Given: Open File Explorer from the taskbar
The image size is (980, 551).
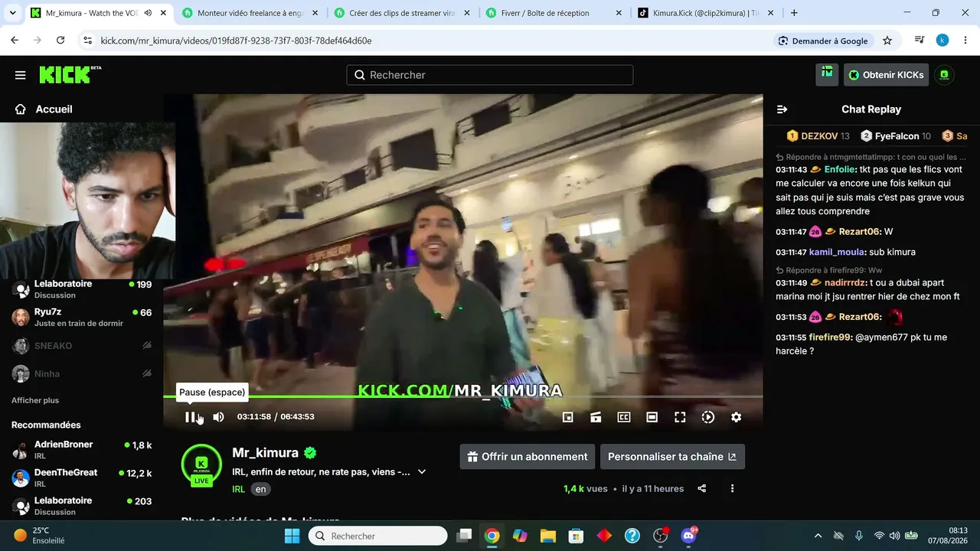Looking at the screenshot, I should (547, 536).
